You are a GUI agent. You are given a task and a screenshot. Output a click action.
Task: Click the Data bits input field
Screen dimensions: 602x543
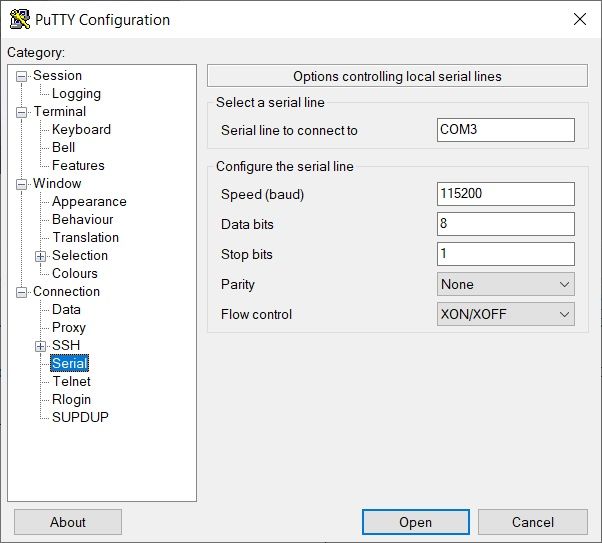(x=506, y=224)
